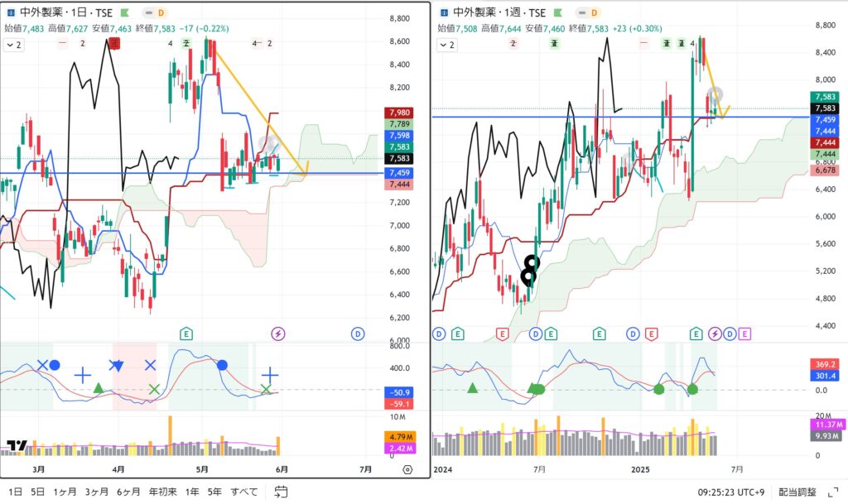Click the D marker left of the pink E marker
Image resolution: width=848 pixels, height=504 pixels.
click(730, 334)
